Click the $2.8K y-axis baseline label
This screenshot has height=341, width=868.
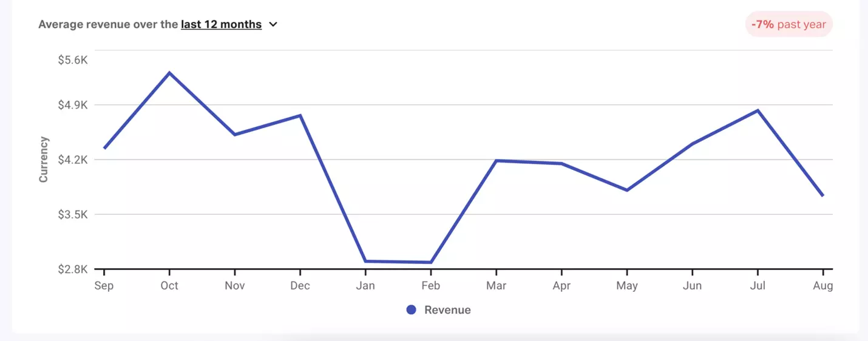click(x=73, y=269)
